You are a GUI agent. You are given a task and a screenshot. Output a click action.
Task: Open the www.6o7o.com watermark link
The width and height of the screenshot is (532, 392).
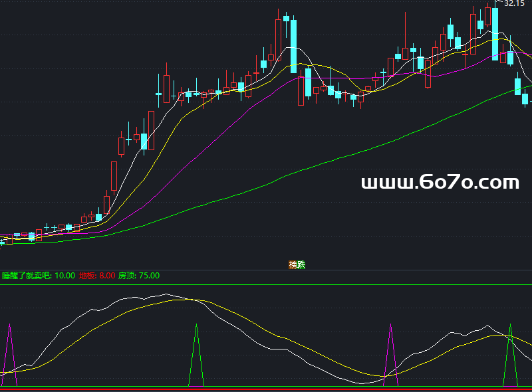[x=440, y=182]
